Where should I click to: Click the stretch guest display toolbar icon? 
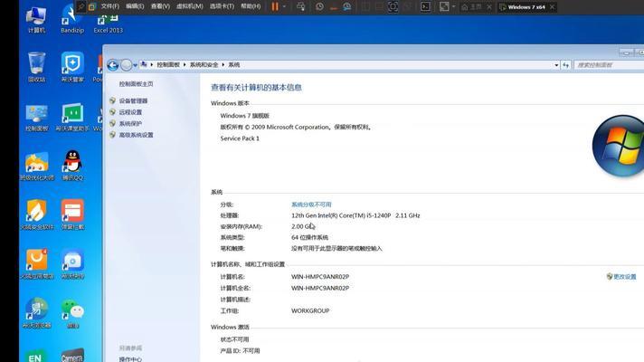444,6
